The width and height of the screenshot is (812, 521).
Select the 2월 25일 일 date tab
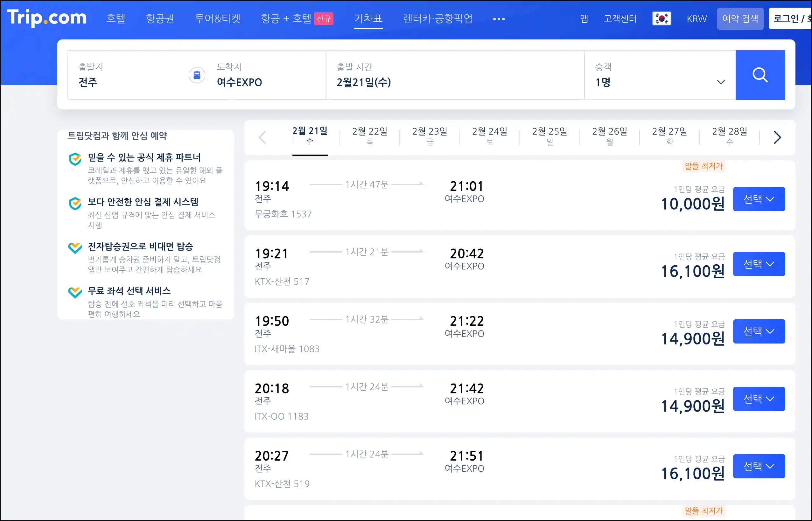(550, 136)
